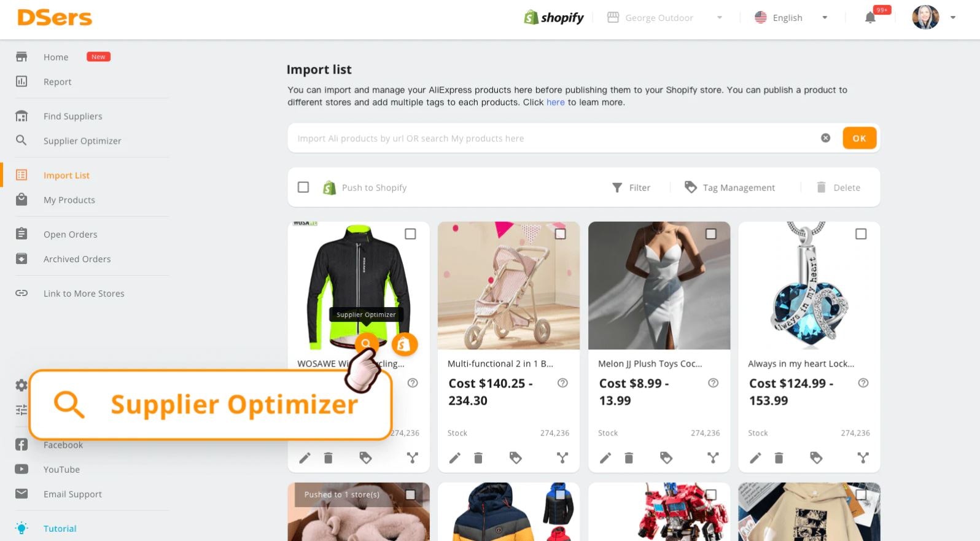
Task: Click the cost help question mark on Melon JJ card
Action: coord(713,383)
